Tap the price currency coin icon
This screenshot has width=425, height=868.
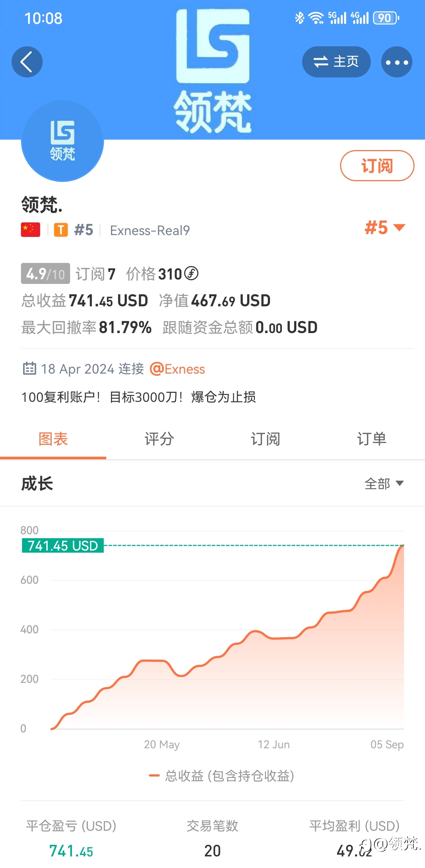point(191,273)
